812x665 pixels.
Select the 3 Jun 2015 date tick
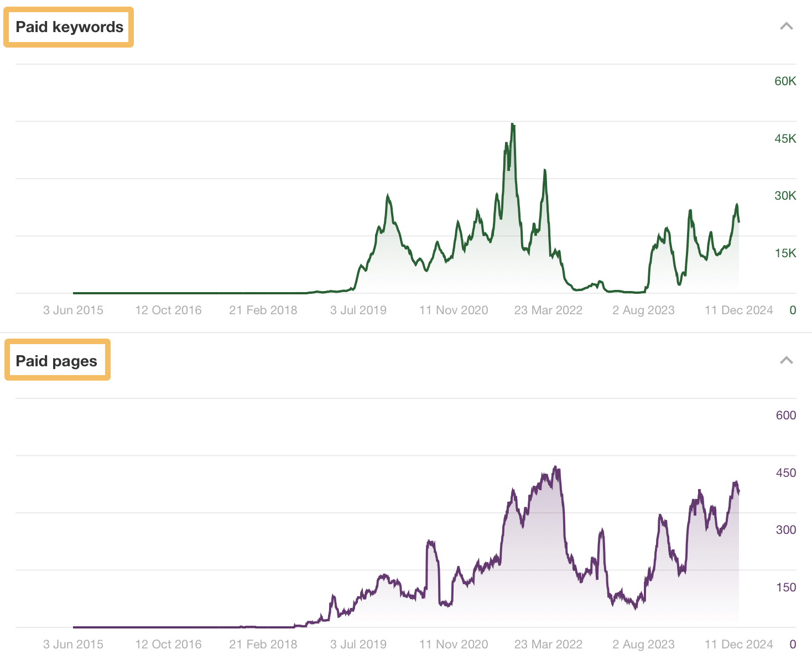point(72,310)
